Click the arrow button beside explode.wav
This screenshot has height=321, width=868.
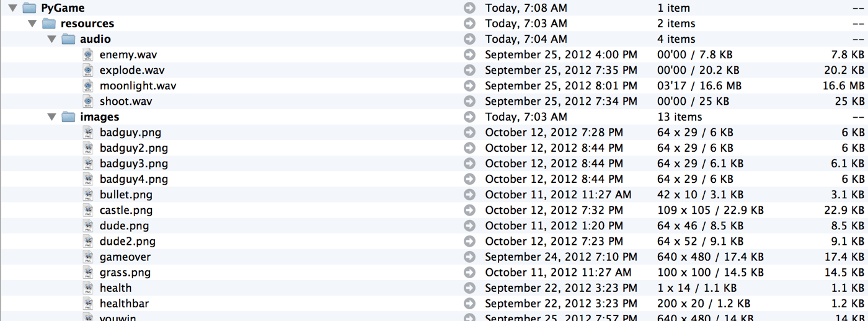tap(469, 70)
